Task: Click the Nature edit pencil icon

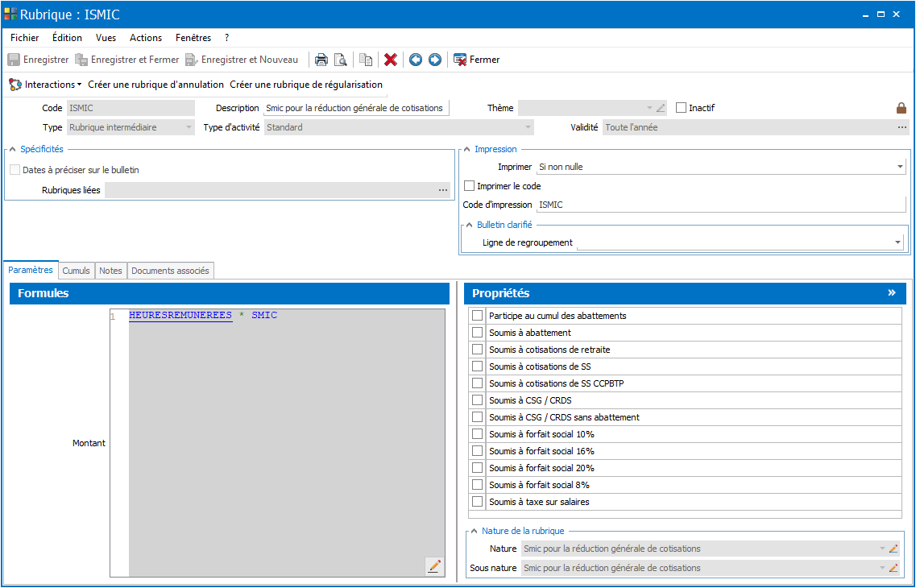Action: click(893, 549)
